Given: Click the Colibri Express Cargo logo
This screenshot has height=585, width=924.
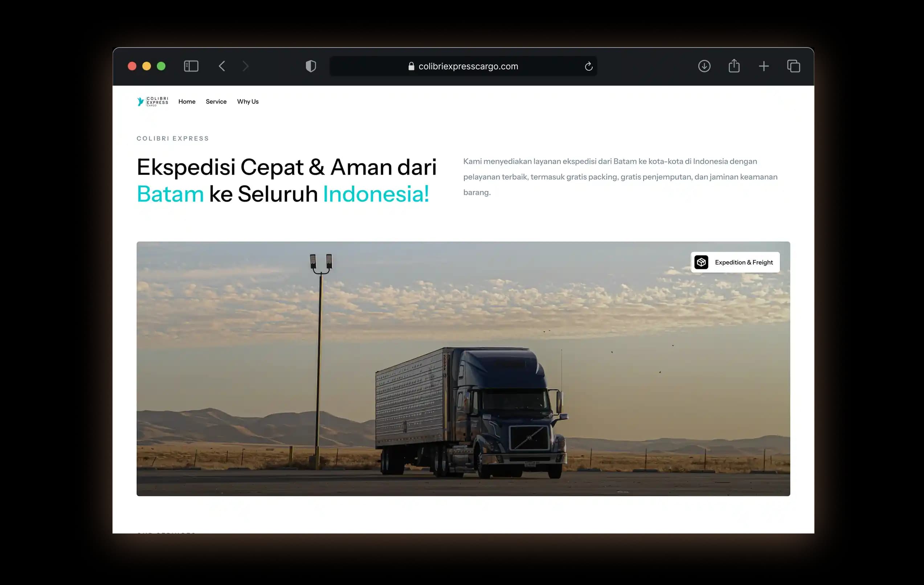Looking at the screenshot, I should (152, 101).
